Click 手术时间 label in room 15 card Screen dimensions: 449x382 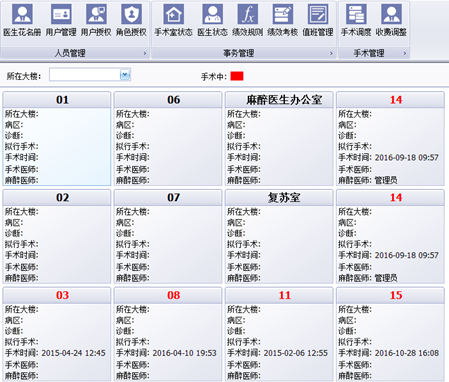pos(355,353)
